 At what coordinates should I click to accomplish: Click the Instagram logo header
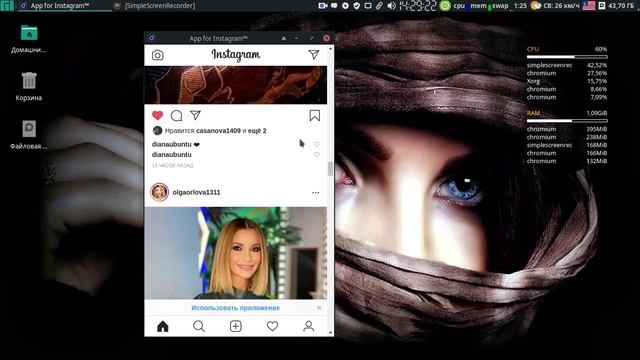coord(236,55)
